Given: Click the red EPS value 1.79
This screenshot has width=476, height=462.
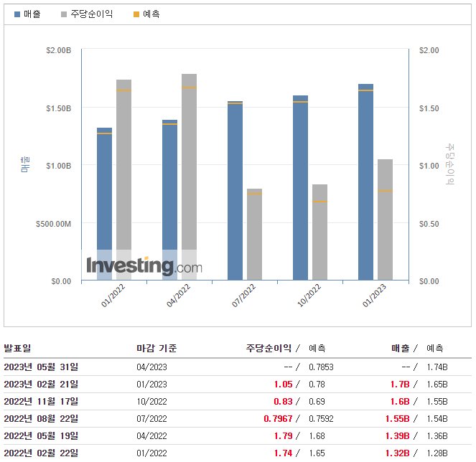Looking at the screenshot, I should pos(284,436).
